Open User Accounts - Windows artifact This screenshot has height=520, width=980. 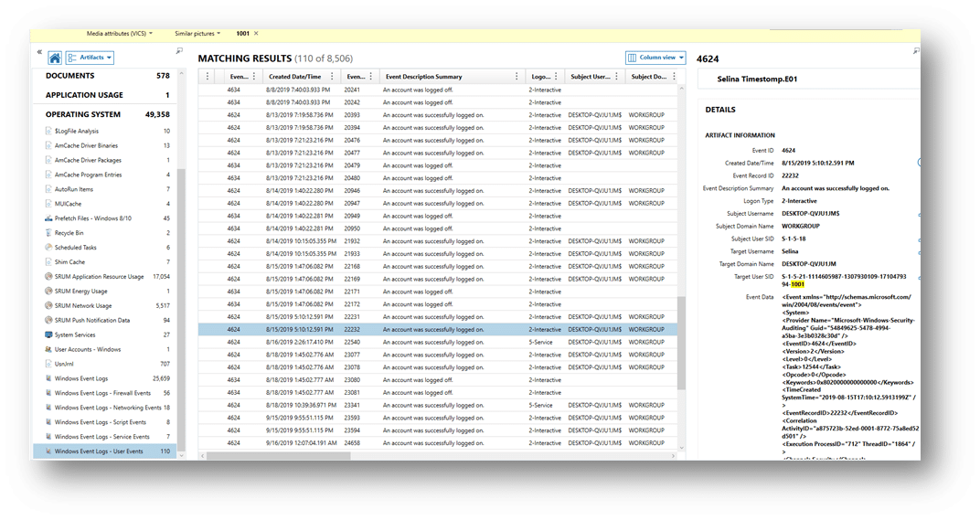click(x=88, y=350)
